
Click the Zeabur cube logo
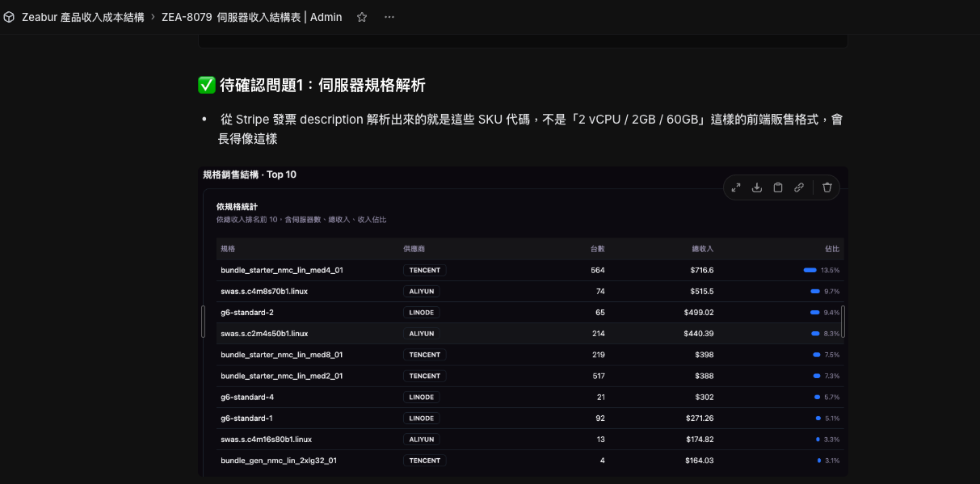(x=9, y=16)
